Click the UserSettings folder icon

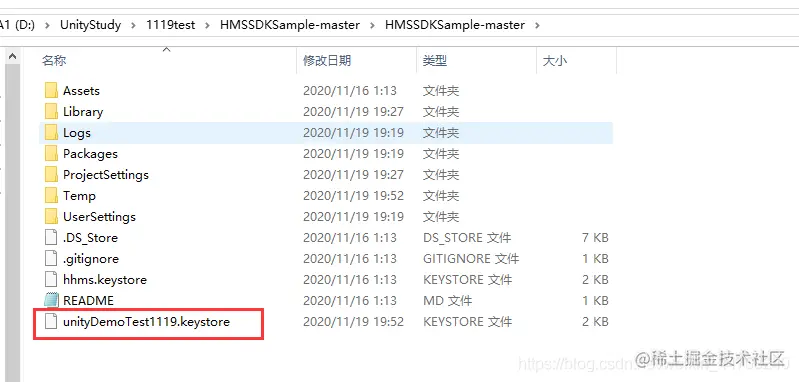(x=51, y=216)
